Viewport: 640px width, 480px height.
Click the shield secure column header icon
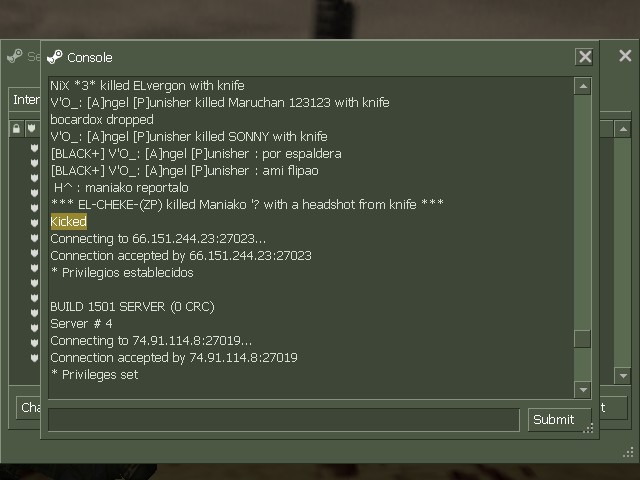(31, 129)
